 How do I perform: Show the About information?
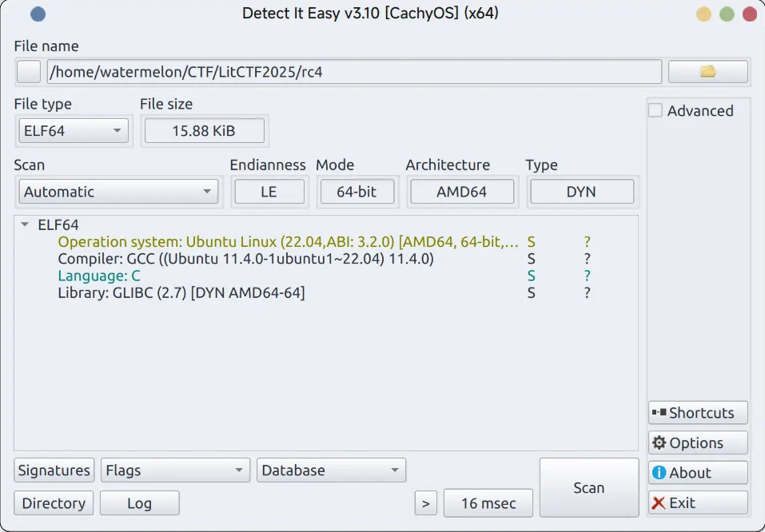[698, 473]
